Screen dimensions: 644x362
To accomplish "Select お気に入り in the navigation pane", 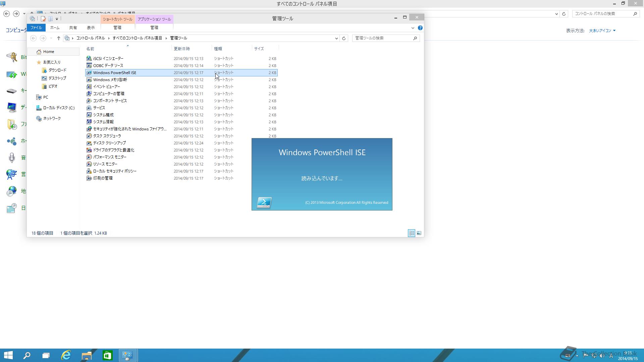I will (x=52, y=62).
